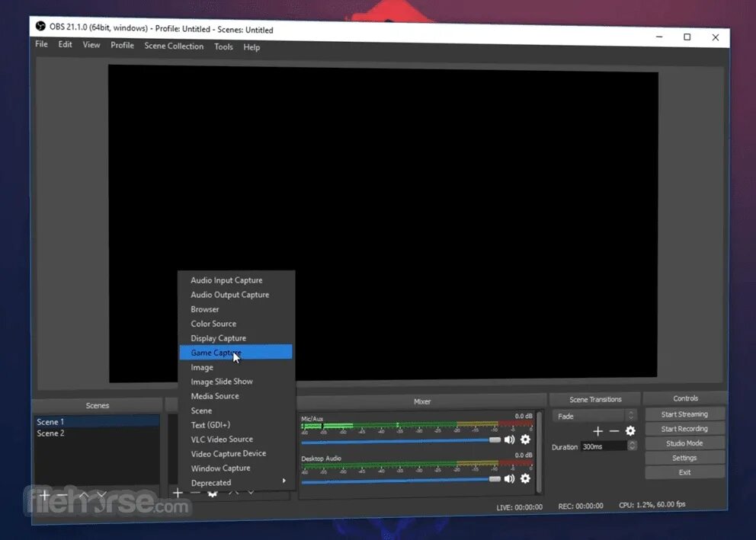756x540 pixels.
Task: Click the Scene Transitions panel header
Action: click(x=595, y=399)
